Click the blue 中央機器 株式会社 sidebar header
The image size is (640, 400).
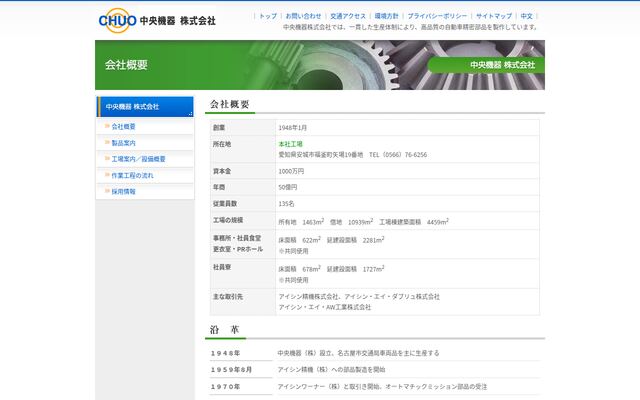pos(145,107)
